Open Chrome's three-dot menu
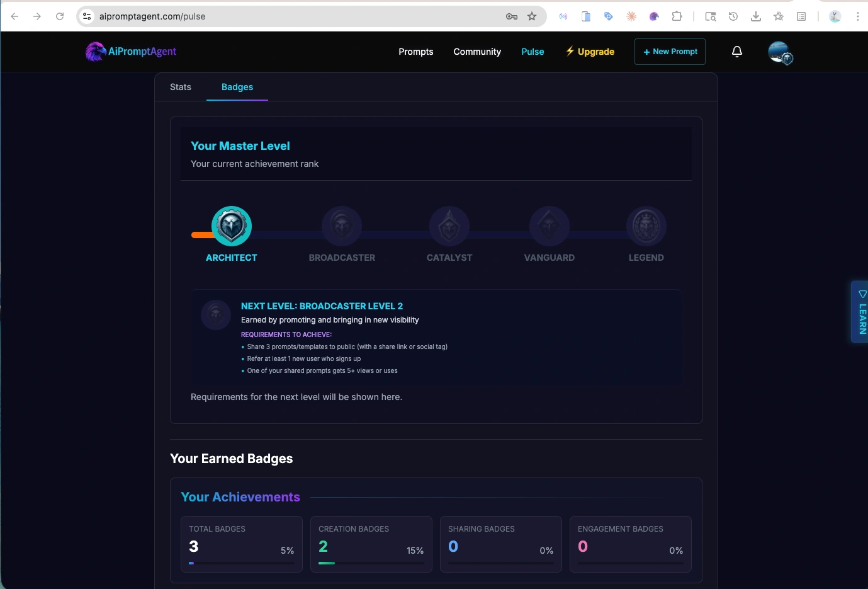The image size is (868, 589). pyautogui.click(x=857, y=16)
